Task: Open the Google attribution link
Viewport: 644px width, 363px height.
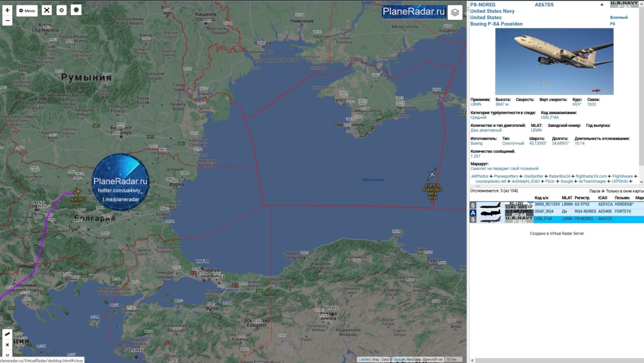Action: [399, 359]
